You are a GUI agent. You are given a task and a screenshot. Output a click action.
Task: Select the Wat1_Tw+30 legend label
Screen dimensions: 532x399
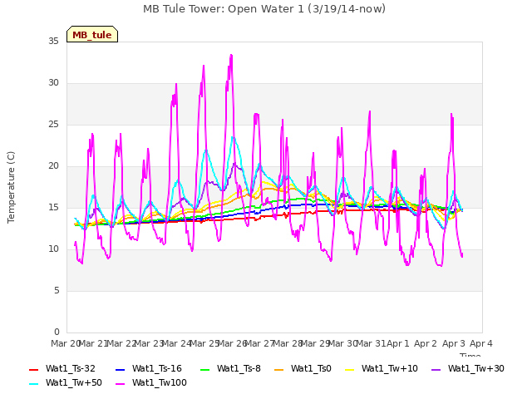(476, 369)
